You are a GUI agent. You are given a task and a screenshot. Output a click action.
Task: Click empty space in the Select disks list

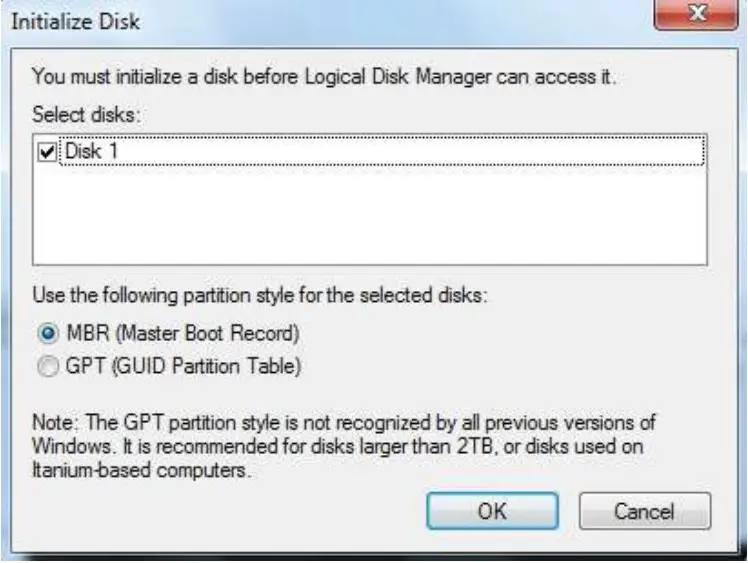coord(370,220)
